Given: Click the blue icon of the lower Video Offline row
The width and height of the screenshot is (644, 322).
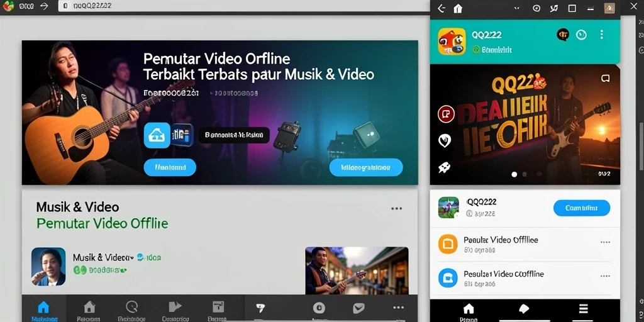Looking at the screenshot, I should coord(448,277).
